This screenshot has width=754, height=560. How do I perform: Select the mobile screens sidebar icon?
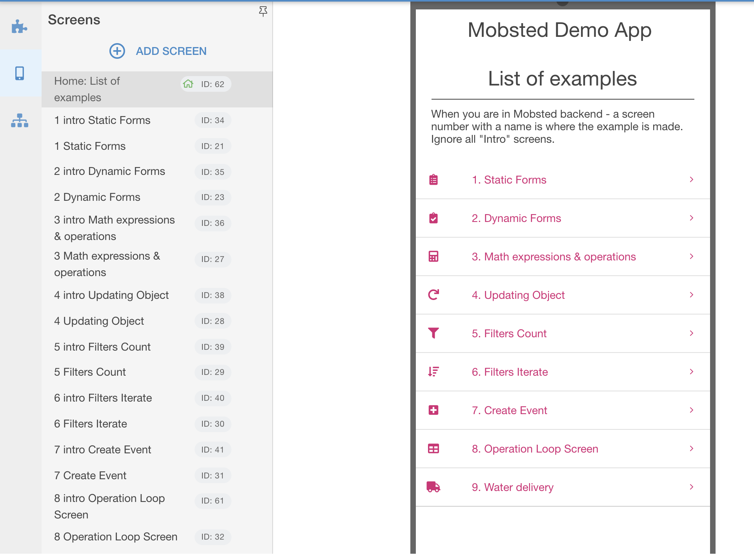tap(20, 73)
